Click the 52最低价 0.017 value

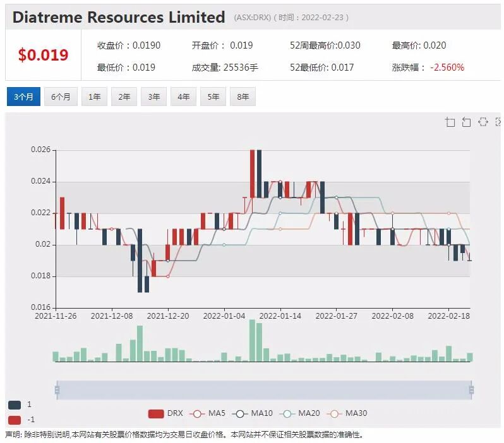[x=321, y=68]
